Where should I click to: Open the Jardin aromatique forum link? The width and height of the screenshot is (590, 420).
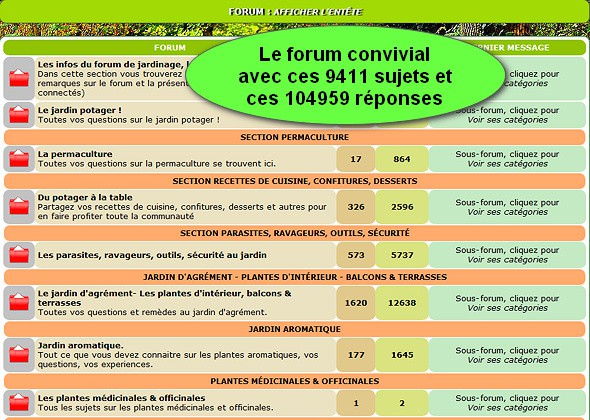click(x=81, y=345)
